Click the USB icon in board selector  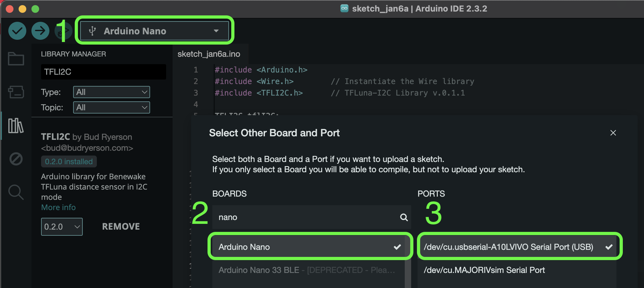92,31
